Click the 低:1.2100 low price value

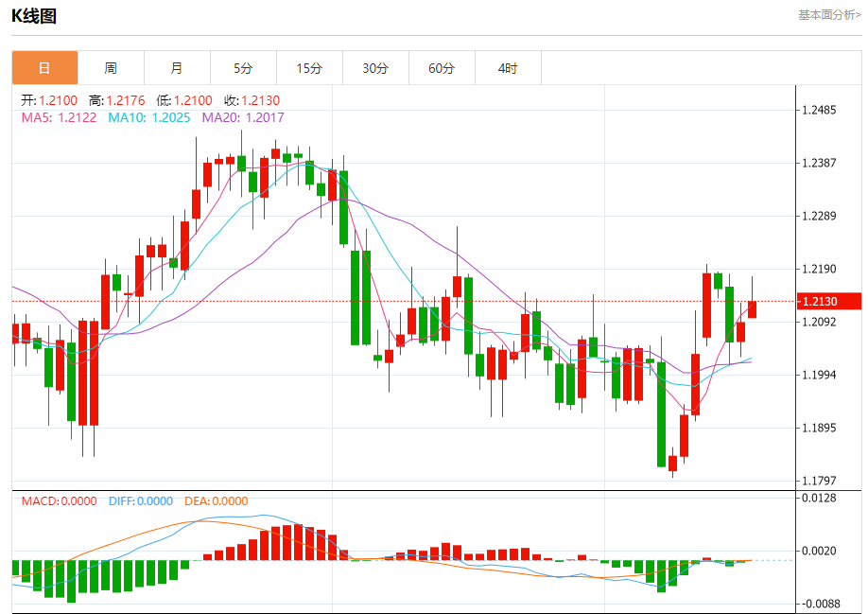click(184, 100)
